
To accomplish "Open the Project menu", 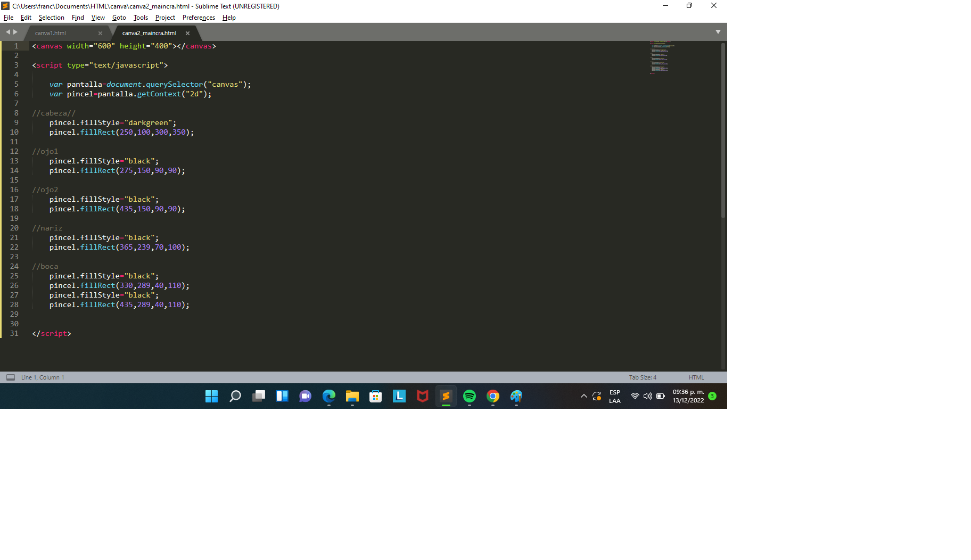I will click(x=165, y=18).
